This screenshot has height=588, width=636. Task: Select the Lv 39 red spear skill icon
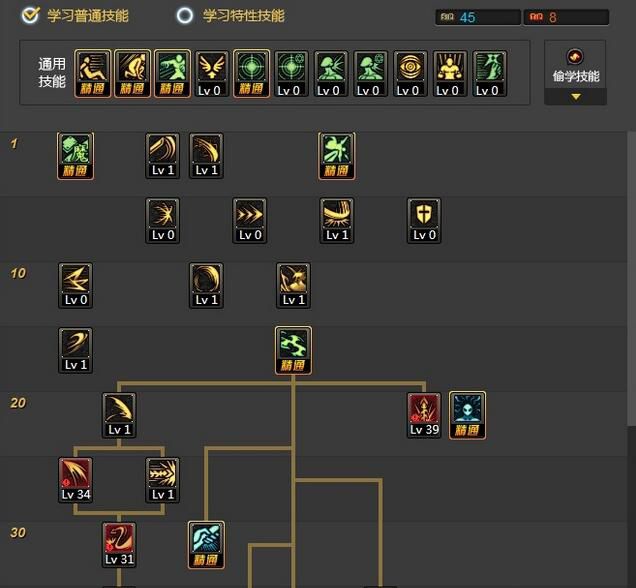pyautogui.click(x=424, y=415)
